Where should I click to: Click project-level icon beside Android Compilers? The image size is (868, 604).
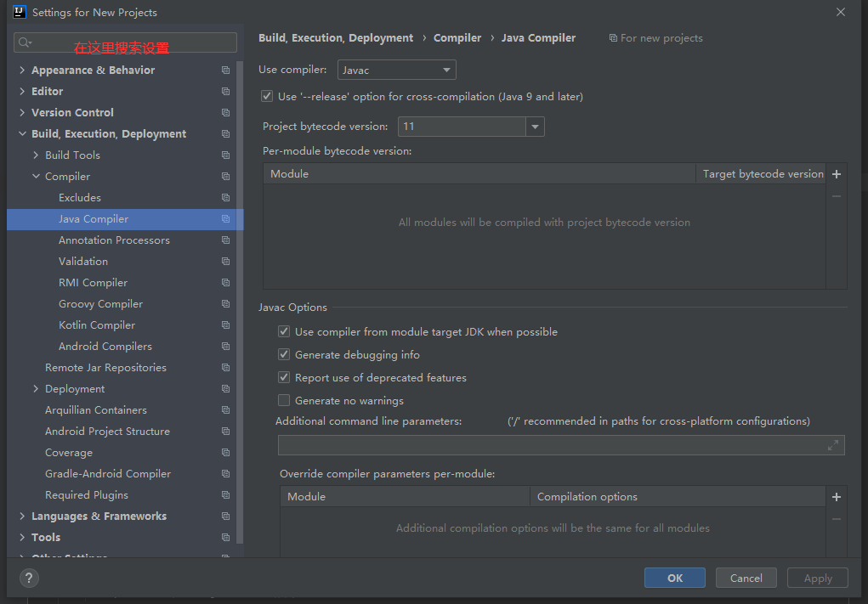(x=226, y=347)
